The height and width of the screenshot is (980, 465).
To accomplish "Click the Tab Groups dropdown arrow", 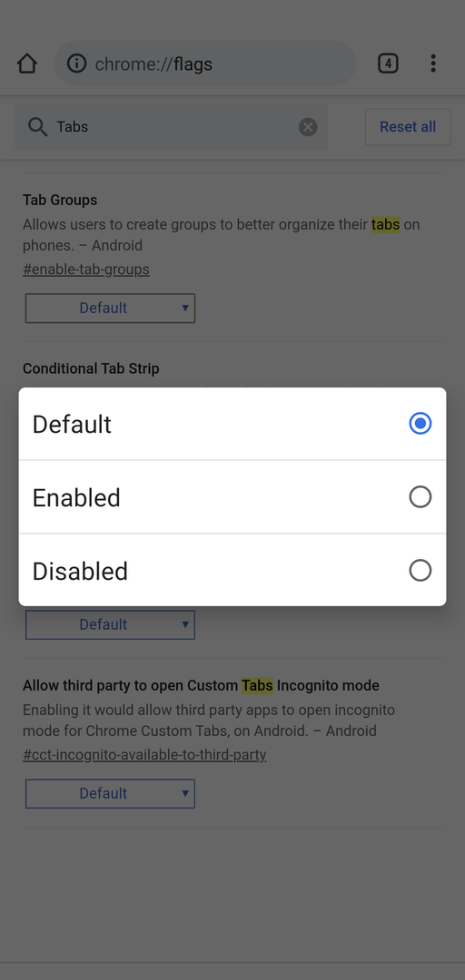I will [x=185, y=308].
